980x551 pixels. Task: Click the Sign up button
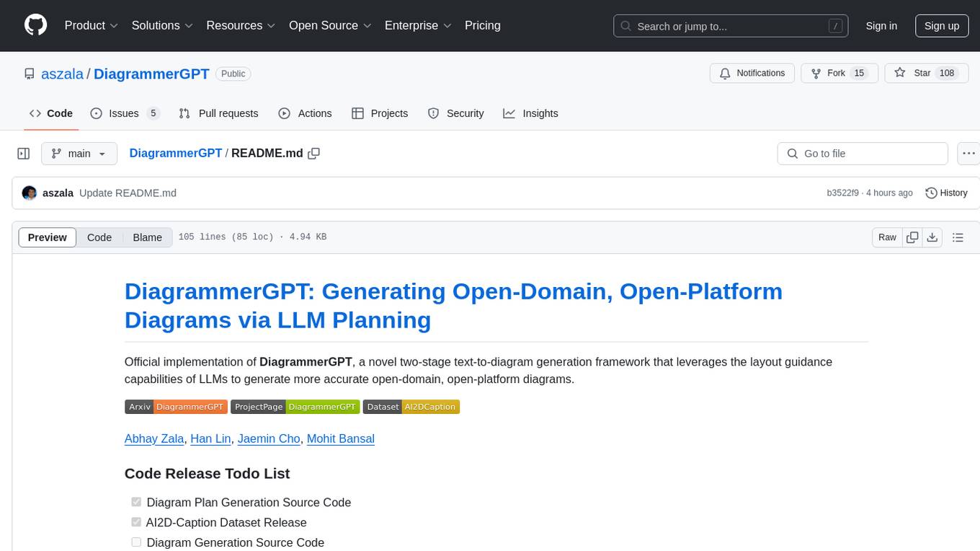942,26
